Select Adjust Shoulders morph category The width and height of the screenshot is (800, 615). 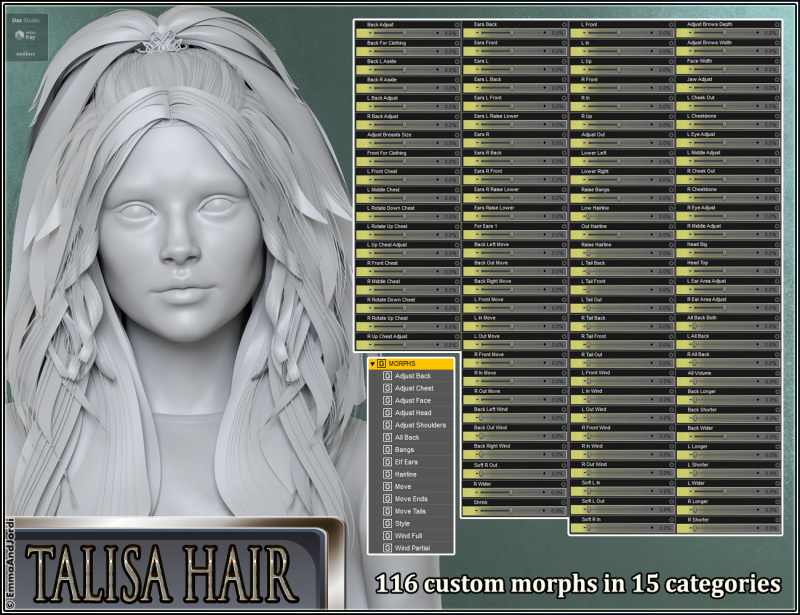420,425
